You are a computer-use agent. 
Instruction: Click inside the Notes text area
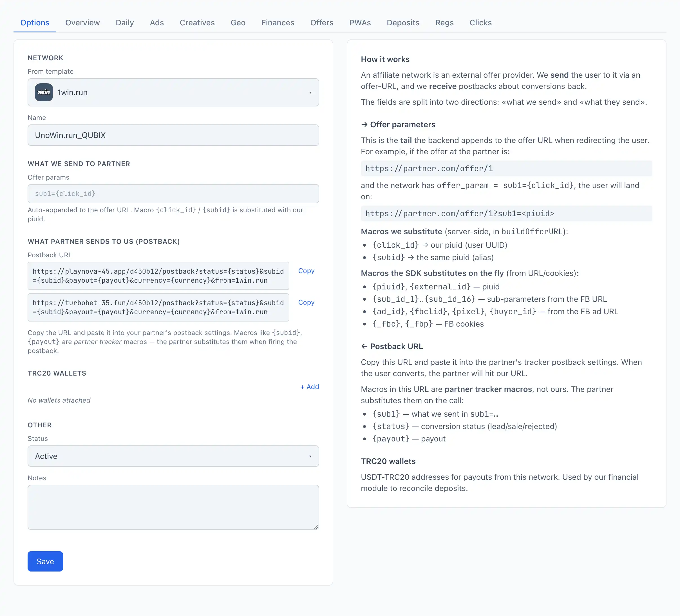point(173,507)
